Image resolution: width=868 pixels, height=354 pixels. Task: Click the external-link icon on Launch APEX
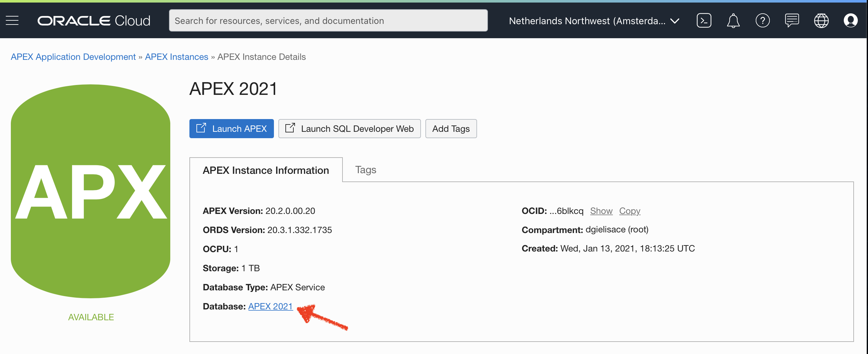pos(201,128)
